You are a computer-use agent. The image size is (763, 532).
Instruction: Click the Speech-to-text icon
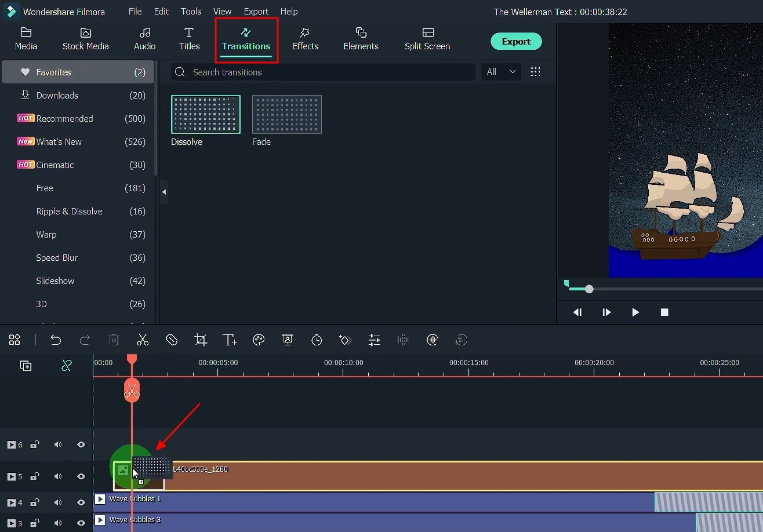pyautogui.click(x=462, y=340)
